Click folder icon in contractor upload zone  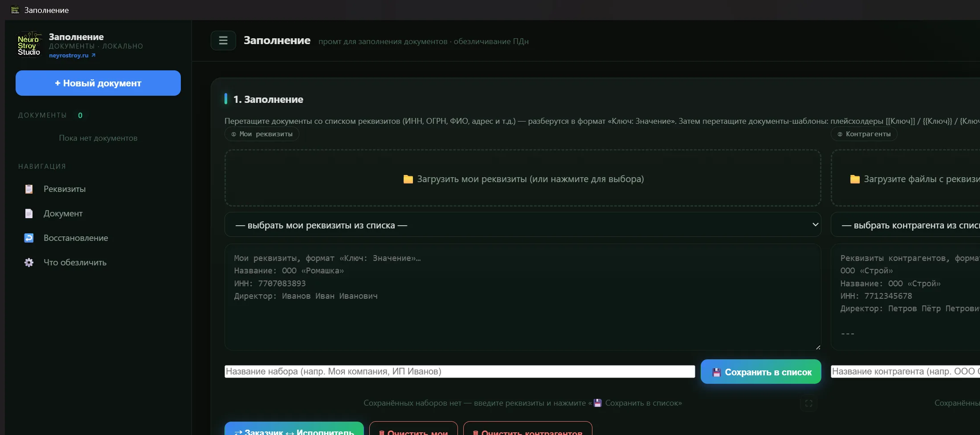[x=855, y=179]
